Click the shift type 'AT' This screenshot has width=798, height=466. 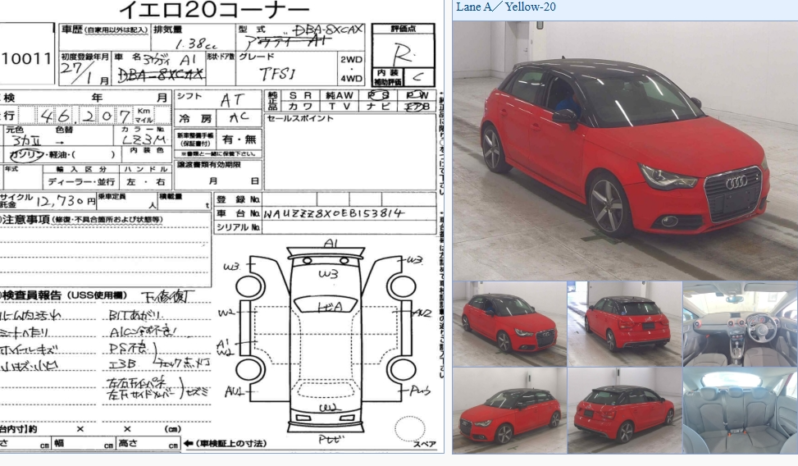[232, 100]
